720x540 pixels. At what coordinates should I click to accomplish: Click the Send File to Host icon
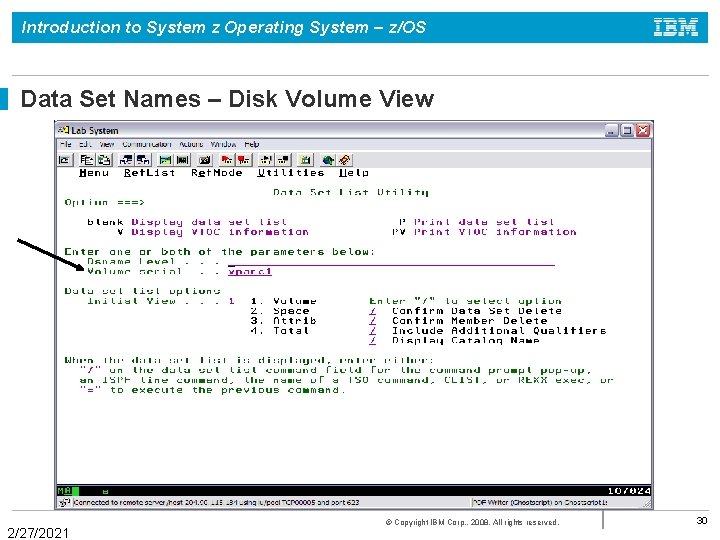pyautogui.click(x=126, y=160)
